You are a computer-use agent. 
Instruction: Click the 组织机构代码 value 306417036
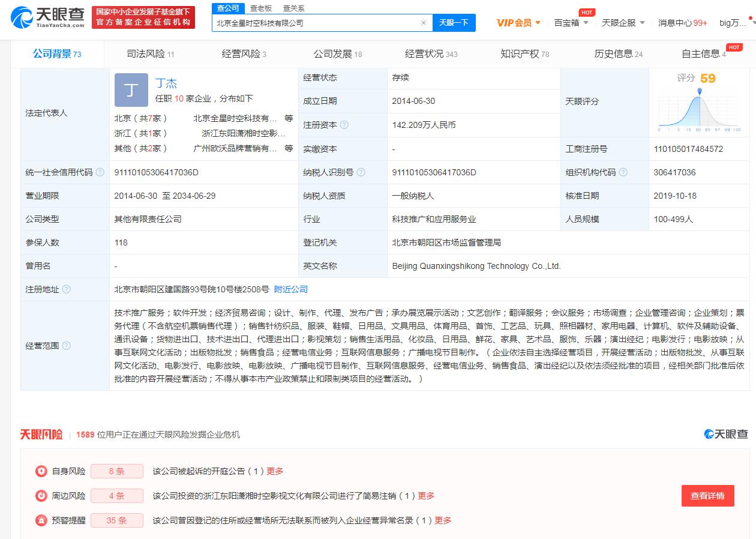click(674, 172)
